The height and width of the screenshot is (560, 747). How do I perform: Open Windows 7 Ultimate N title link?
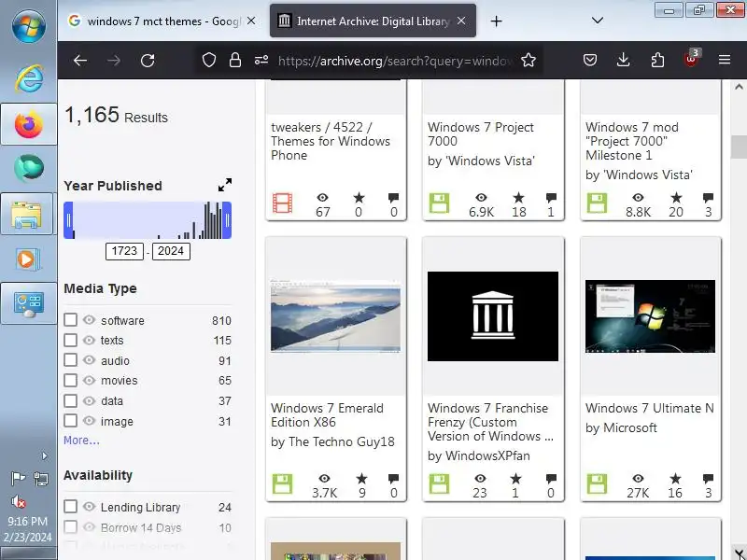coord(649,409)
